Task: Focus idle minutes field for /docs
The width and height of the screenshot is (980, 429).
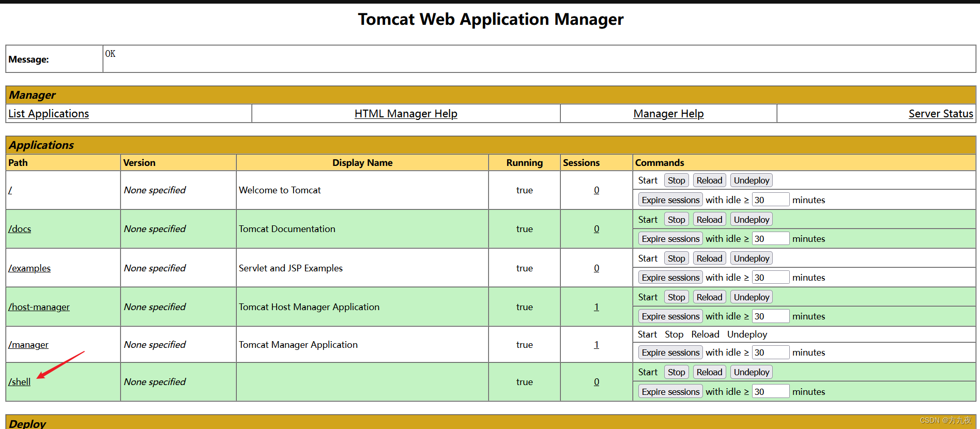Action: (x=771, y=239)
